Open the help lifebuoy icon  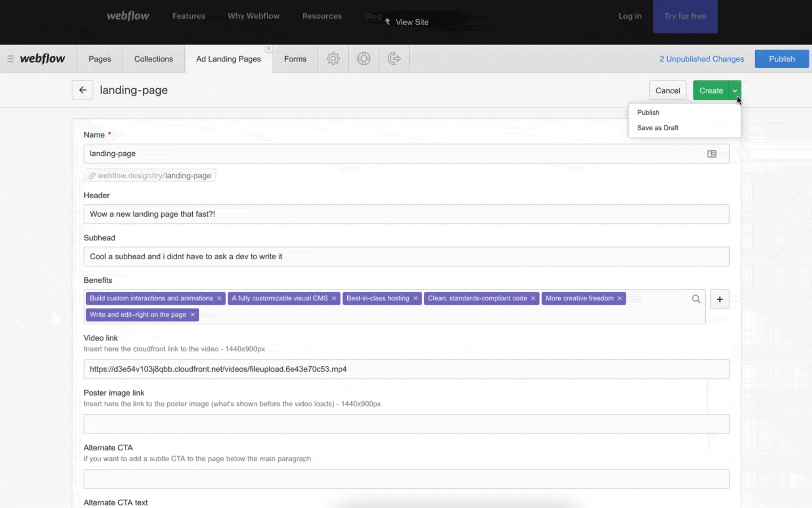[x=364, y=59]
